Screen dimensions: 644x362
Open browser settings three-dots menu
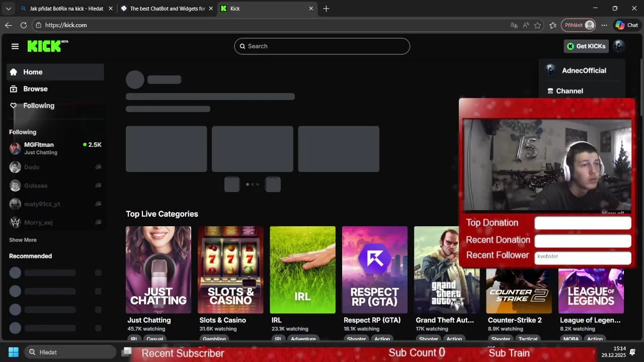pyautogui.click(x=604, y=25)
